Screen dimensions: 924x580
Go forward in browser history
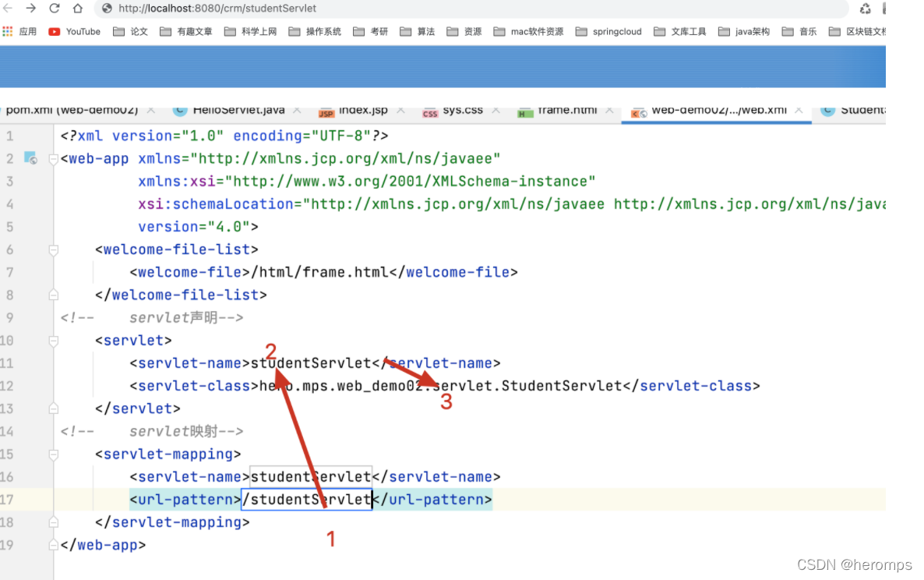tap(30, 9)
